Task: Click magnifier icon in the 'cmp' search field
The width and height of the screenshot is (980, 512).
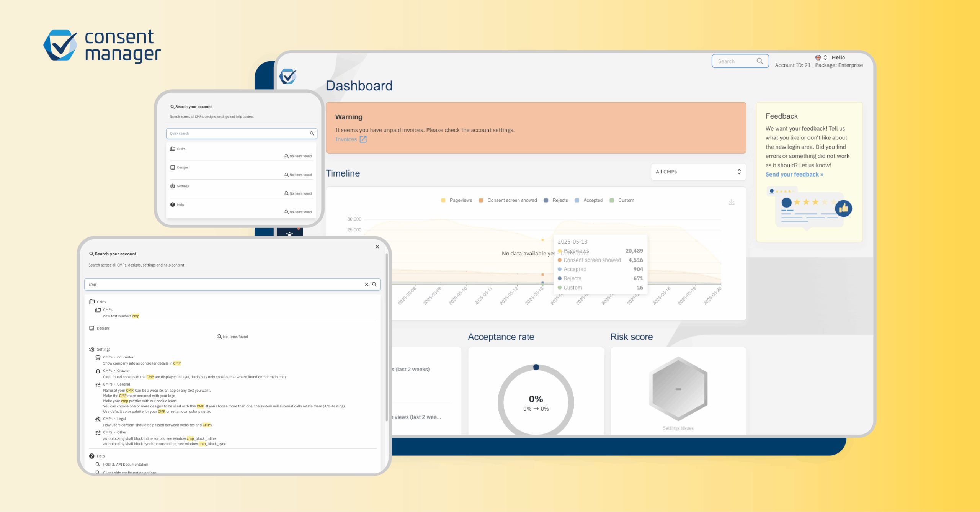Action: click(x=374, y=284)
